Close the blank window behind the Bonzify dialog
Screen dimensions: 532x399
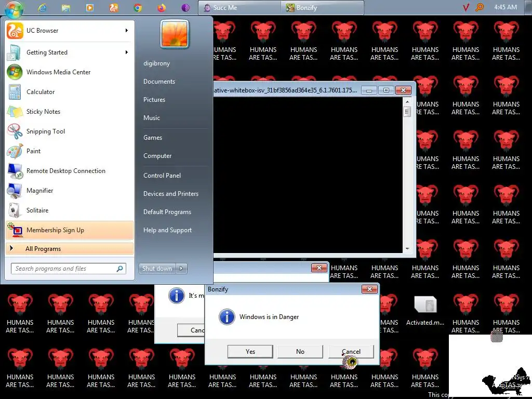[x=320, y=268]
